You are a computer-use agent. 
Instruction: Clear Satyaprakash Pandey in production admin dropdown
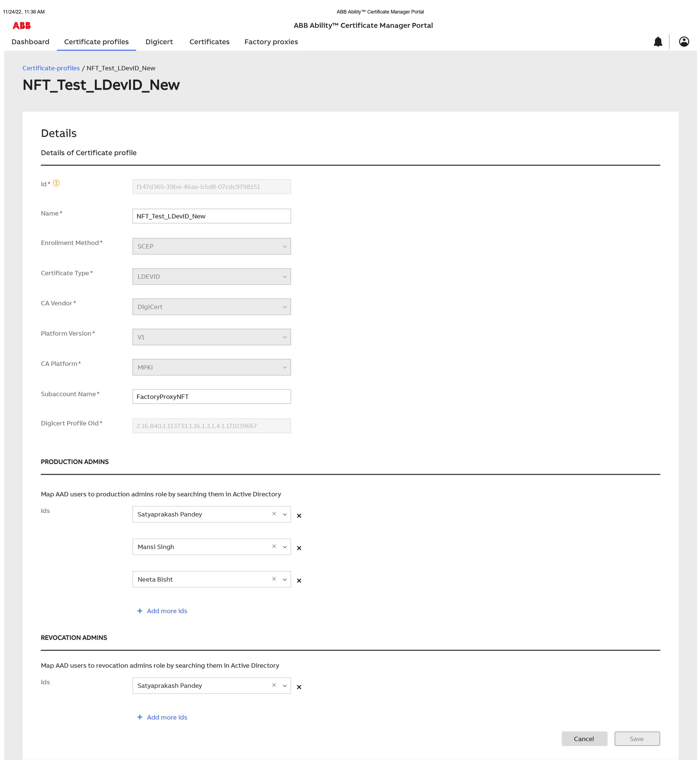(274, 514)
